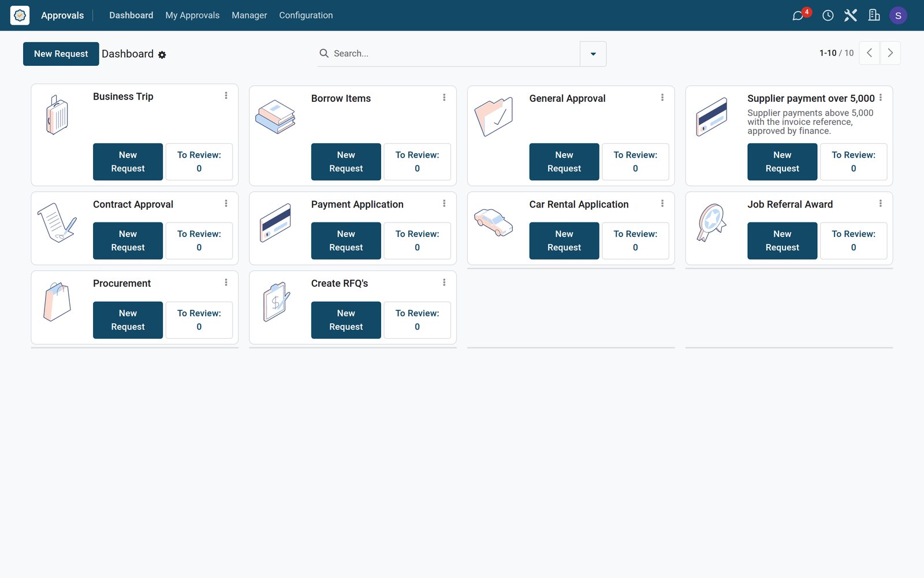Click the Create RFQ's clipboard icon
Screen dimensions: 924x578
click(x=275, y=302)
